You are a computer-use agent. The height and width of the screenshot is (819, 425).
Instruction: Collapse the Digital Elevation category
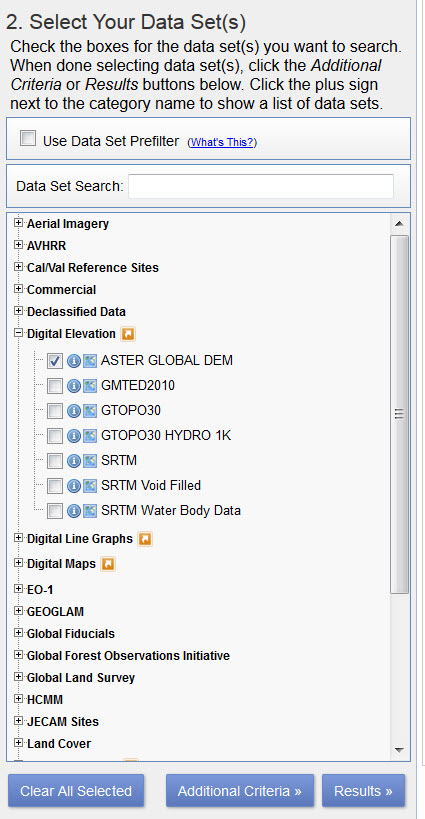(19, 333)
